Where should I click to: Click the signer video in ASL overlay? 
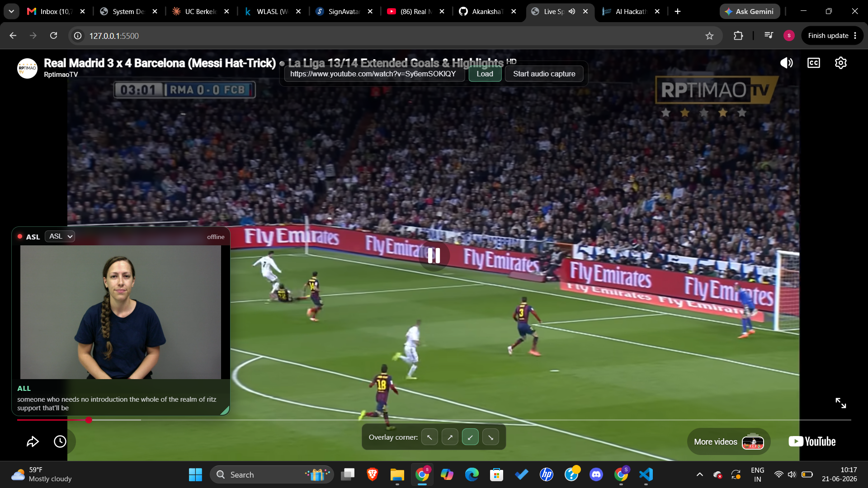click(121, 312)
